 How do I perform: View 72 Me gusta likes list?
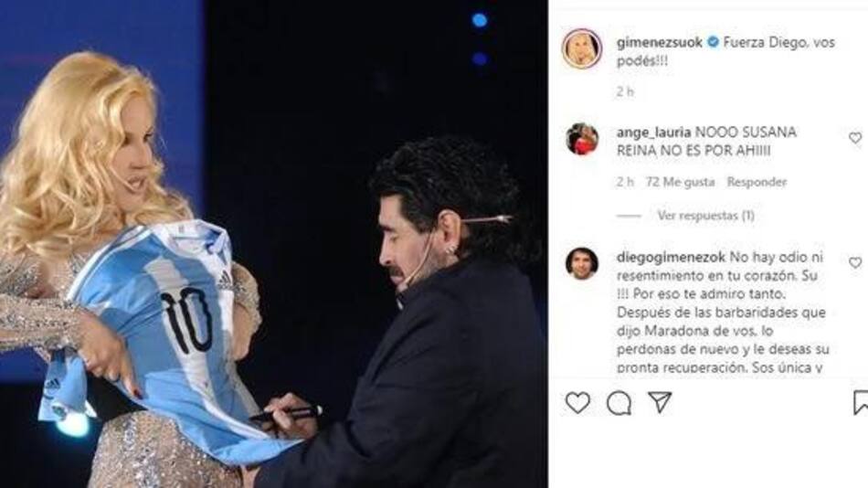680,182
